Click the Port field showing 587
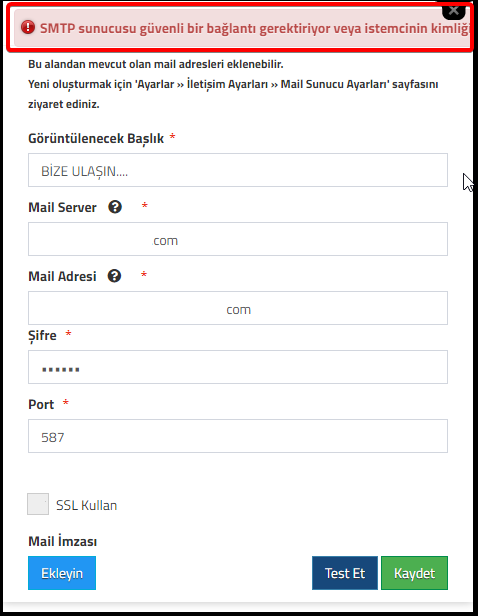478x616 pixels. pos(238,436)
